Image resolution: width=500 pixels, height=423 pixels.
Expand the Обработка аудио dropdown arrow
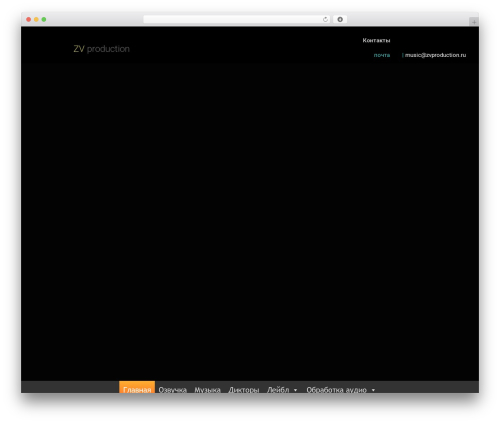point(373,390)
